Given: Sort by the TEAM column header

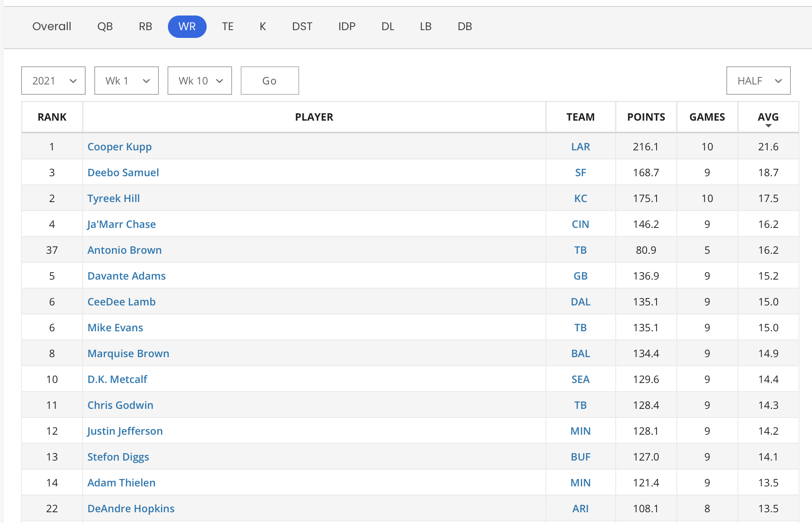Looking at the screenshot, I should [x=581, y=117].
